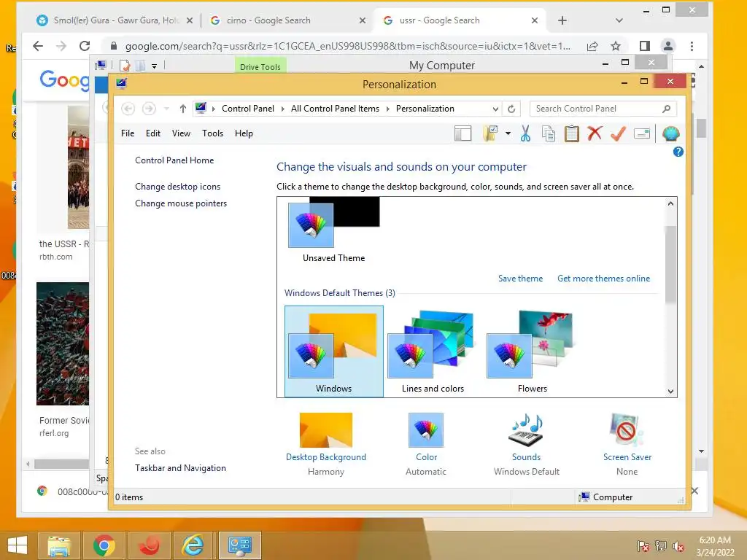Select the Windows theme
The width and height of the screenshot is (747, 560).
point(333,351)
